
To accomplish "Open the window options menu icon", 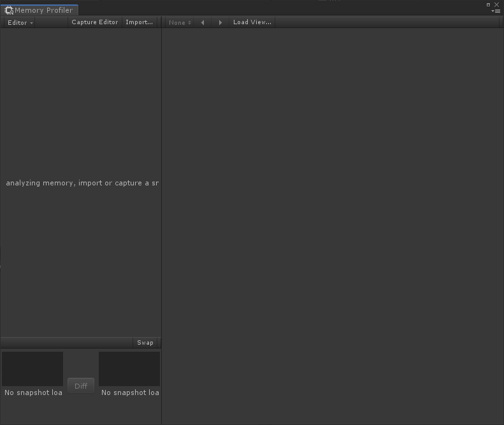I will (x=496, y=11).
